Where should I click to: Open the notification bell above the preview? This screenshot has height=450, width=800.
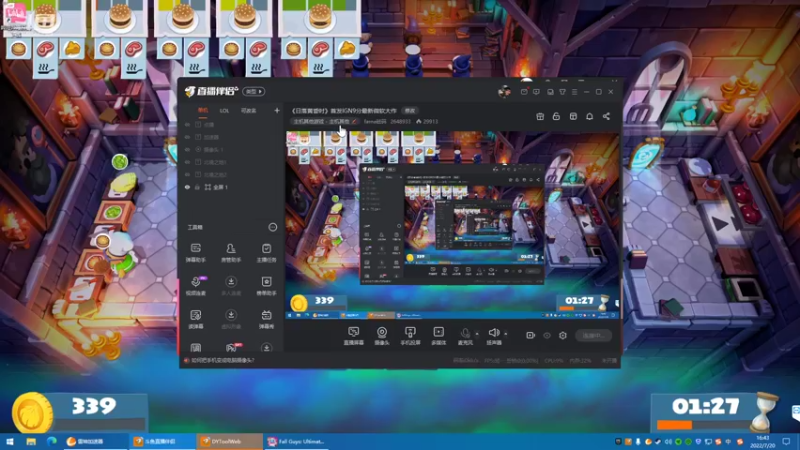589,116
